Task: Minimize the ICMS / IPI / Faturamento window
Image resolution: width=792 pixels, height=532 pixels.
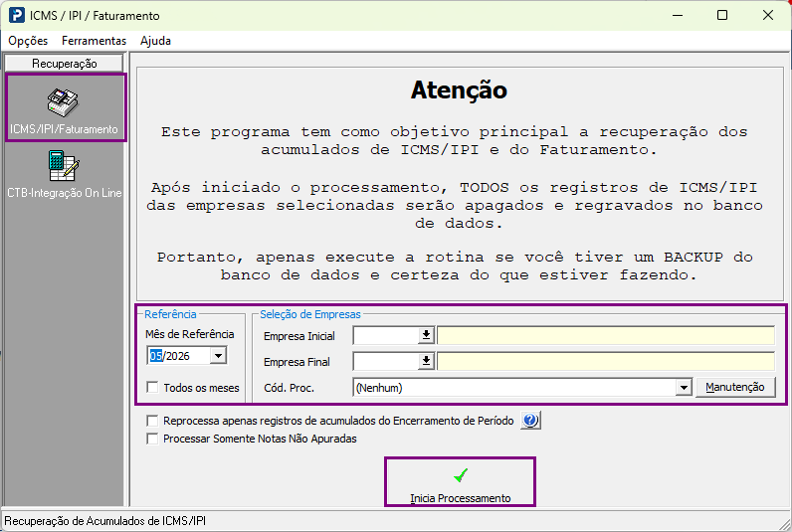Action: click(x=678, y=15)
